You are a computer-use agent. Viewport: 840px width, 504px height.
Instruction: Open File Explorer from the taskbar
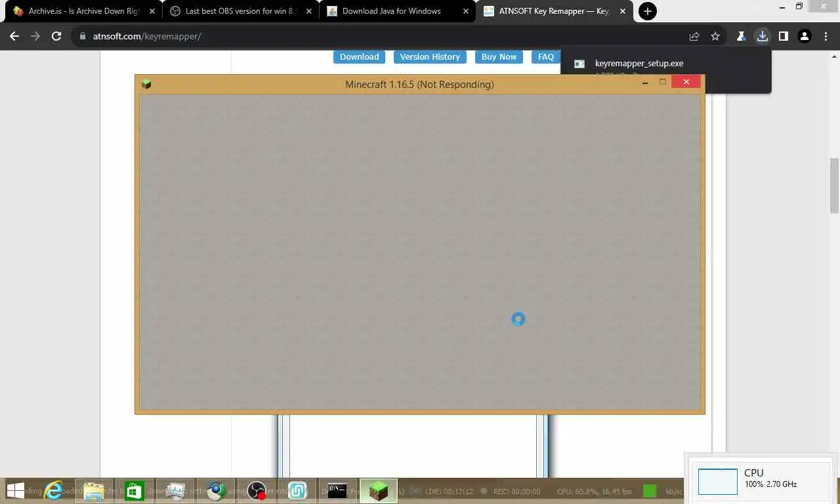[x=94, y=490]
